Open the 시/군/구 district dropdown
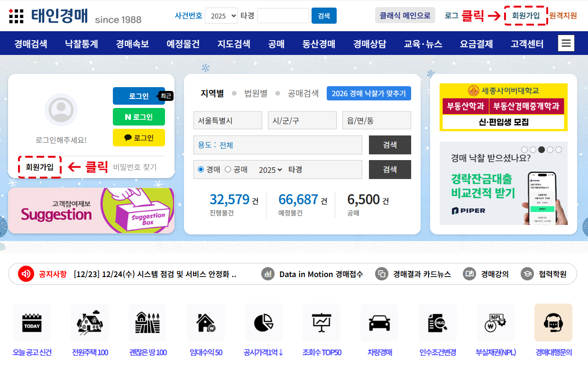Screen dimensions: 588x368 click(x=302, y=120)
